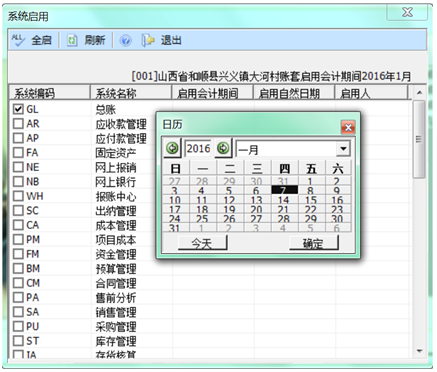Click the 刷新 toolbar label
This screenshot has height=372, width=437.
[x=95, y=41]
